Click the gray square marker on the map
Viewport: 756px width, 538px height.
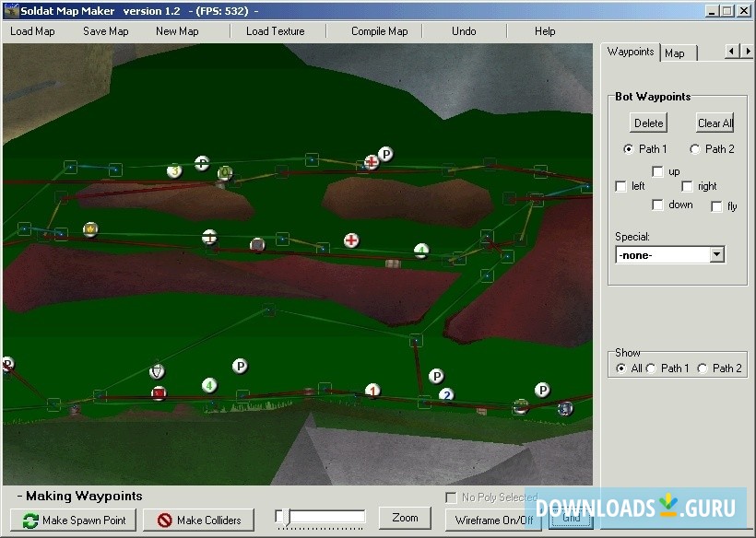coord(257,245)
